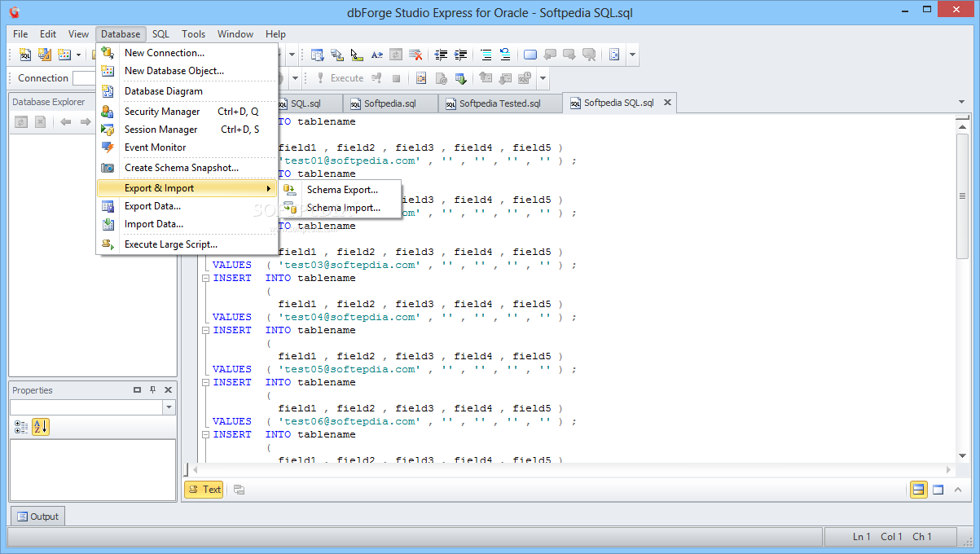Toggle Categorized view in Properties panel
980x554 pixels.
tap(21, 427)
